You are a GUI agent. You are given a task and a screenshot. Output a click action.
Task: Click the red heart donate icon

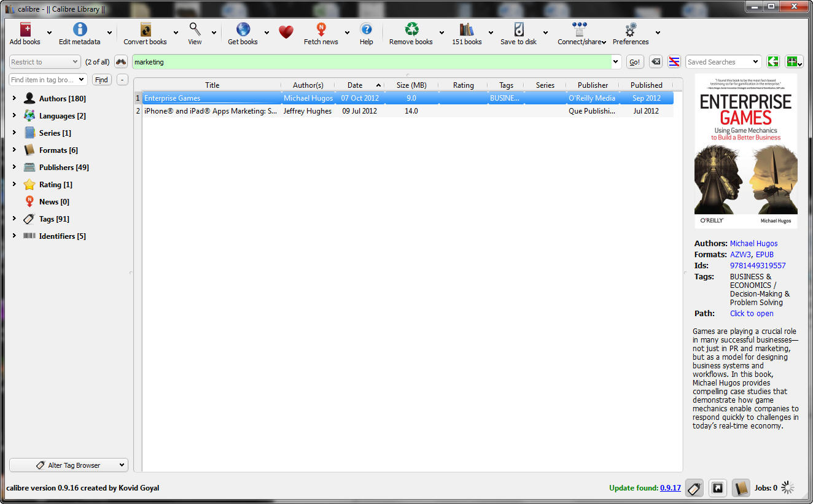(x=286, y=32)
